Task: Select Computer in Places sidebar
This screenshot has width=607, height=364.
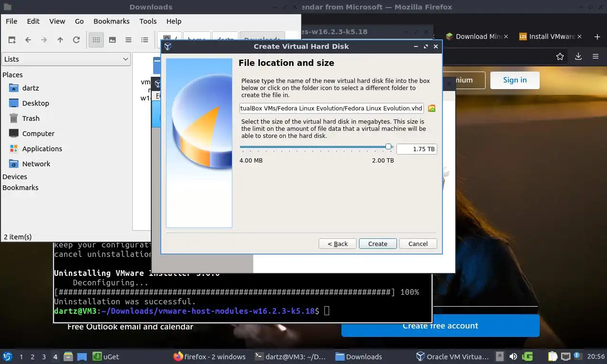Action: click(x=38, y=134)
